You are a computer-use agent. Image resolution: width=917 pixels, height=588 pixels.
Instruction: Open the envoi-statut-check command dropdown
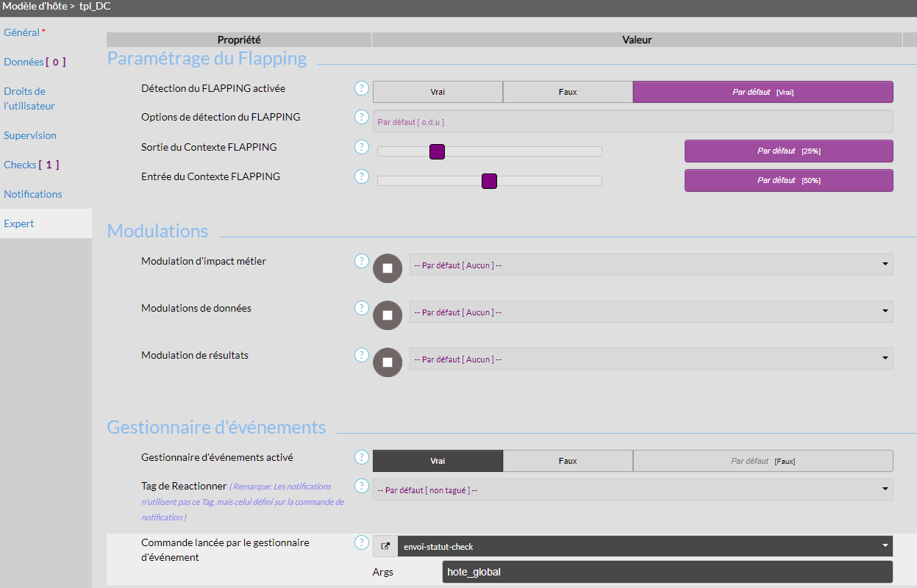pyautogui.click(x=644, y=546)
